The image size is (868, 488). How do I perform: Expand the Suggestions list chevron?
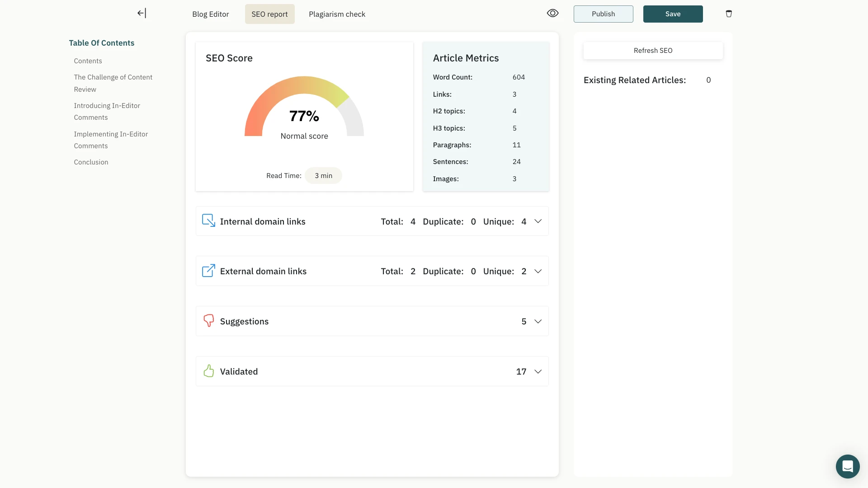[x=538, y=321]
